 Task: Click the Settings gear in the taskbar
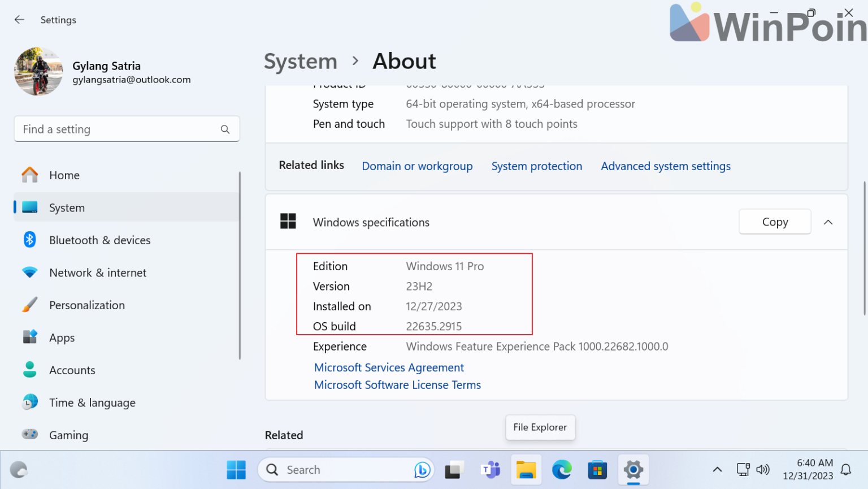[633, 469]
